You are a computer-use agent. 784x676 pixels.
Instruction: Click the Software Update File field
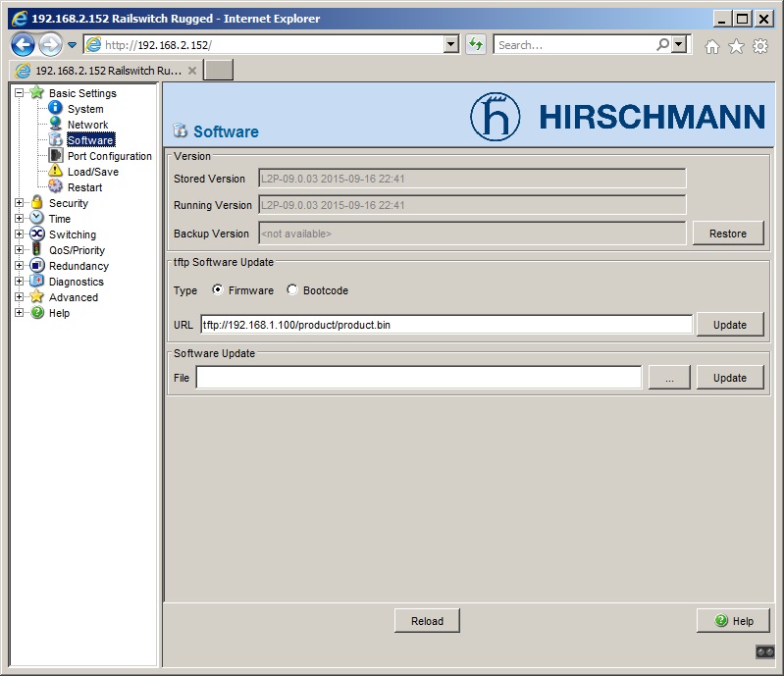click(x=419, y=378)
